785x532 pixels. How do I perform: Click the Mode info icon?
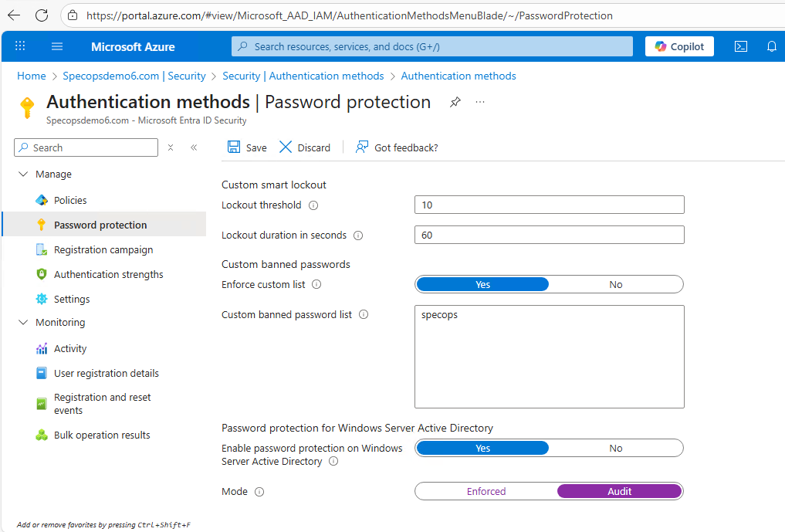[259, 492]
